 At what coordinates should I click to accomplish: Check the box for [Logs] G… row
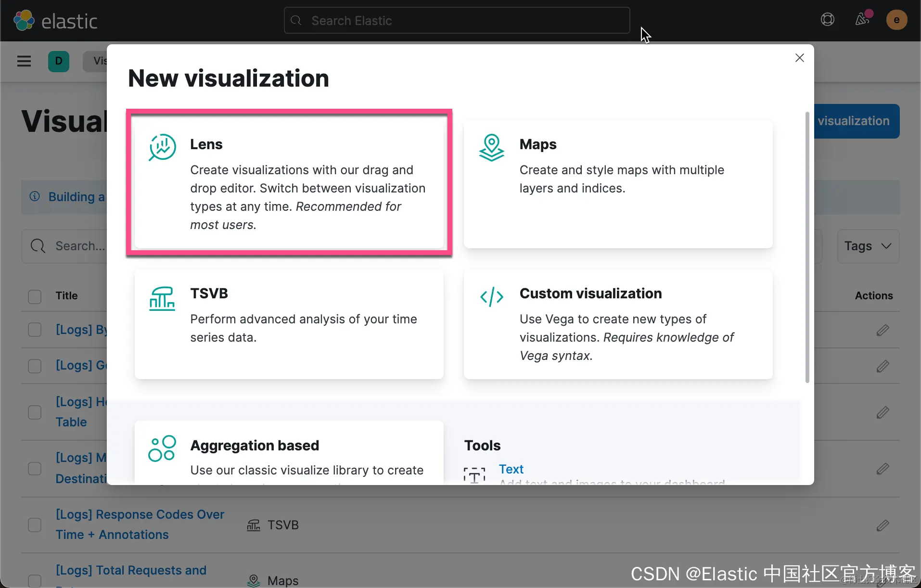pos(35,366)
